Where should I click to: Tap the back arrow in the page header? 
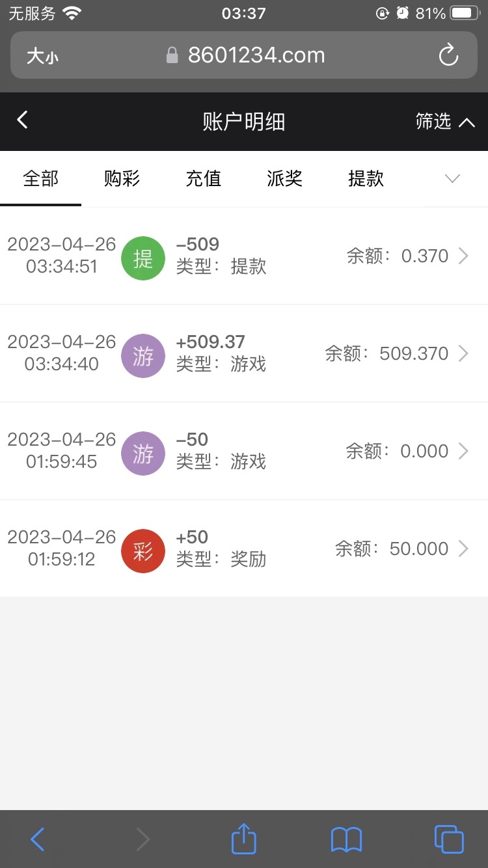23,120
